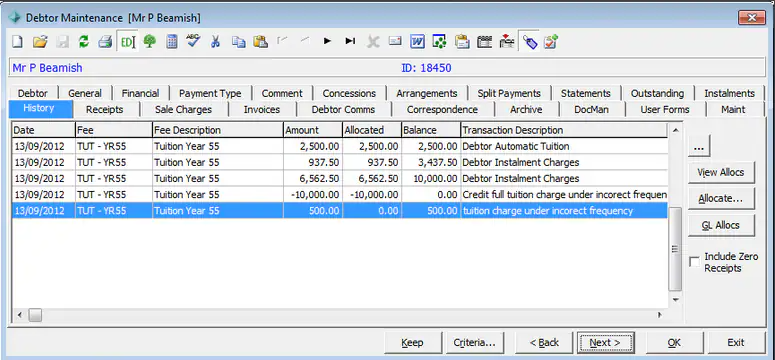Open a record with the folder icon
Image resolution: width=775 pixels, height=360 pixels.
coord(40,42)
